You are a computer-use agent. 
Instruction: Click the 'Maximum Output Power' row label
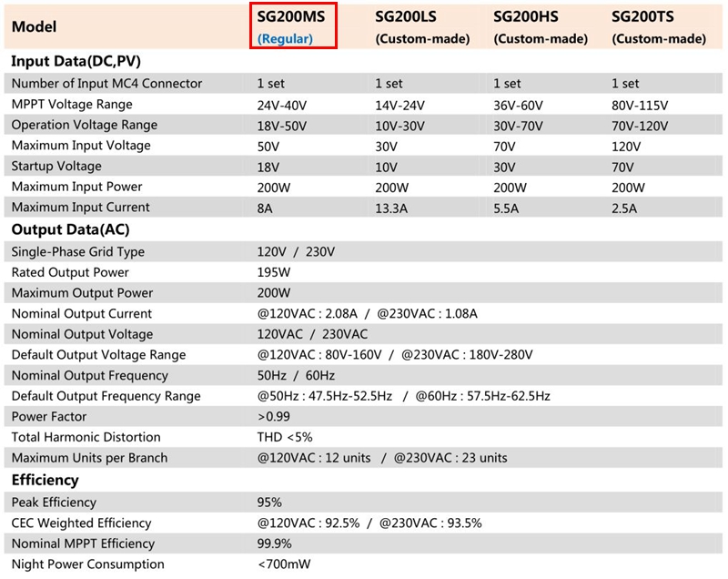[82, 293]
